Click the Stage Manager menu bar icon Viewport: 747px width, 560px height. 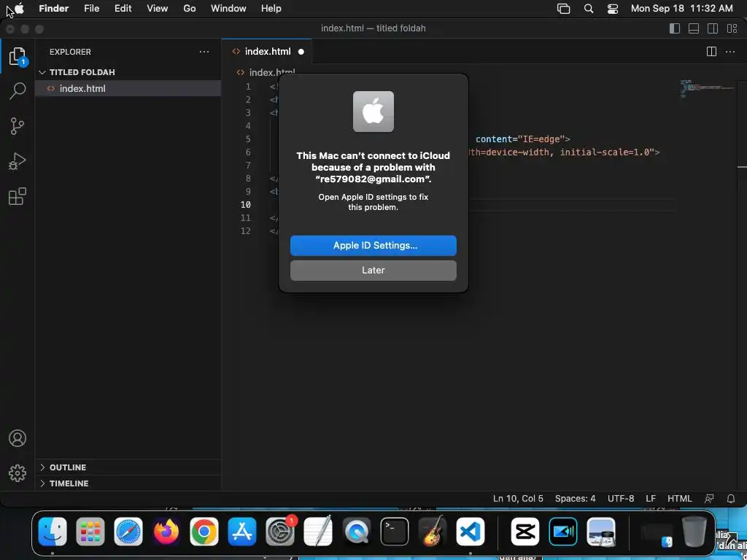click(564, 9)
